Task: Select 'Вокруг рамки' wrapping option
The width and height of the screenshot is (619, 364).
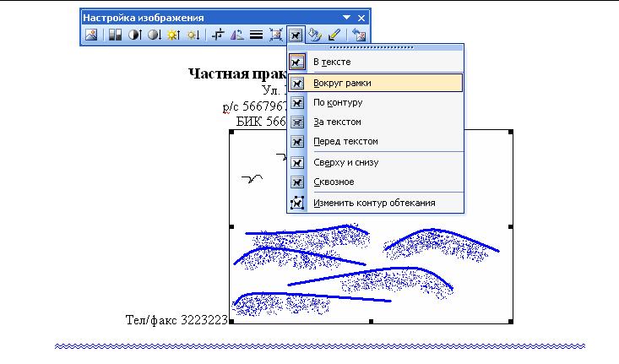Action: pyautogui.click(x=342, y=83)
